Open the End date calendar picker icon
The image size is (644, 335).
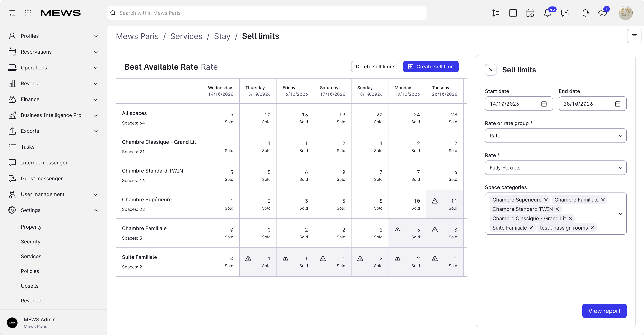point(618,104)
